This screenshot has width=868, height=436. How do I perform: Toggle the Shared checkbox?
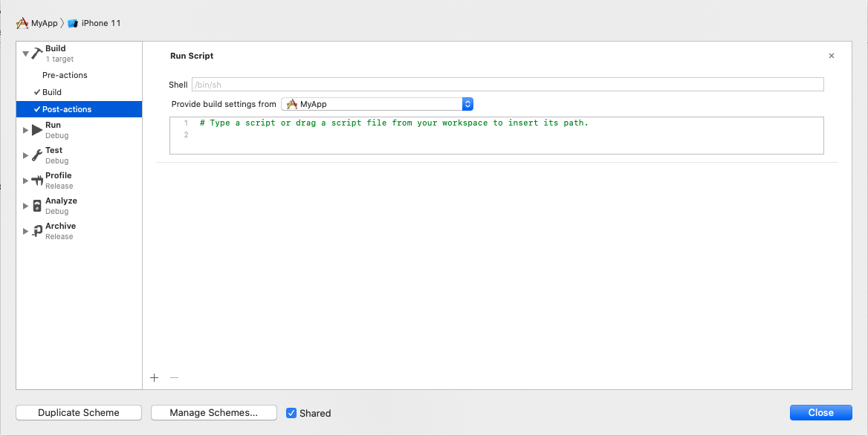click(291, 413)
